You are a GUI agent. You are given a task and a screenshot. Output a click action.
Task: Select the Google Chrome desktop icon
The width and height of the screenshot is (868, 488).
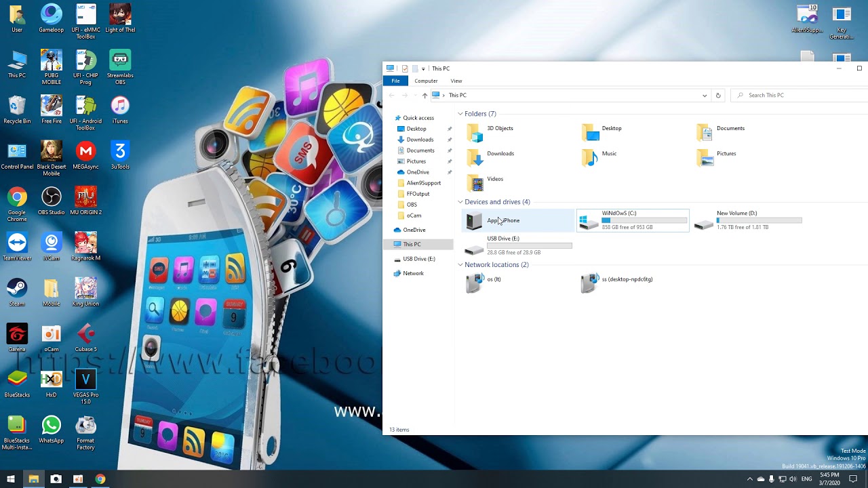17,204
